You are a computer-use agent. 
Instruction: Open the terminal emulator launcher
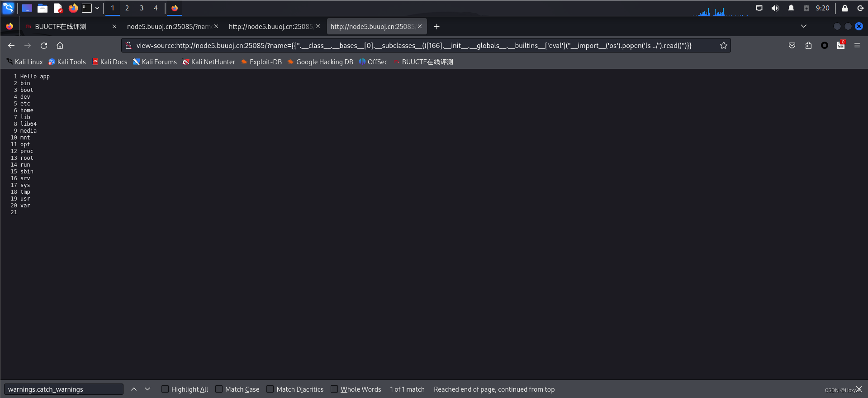coord(87,8)
